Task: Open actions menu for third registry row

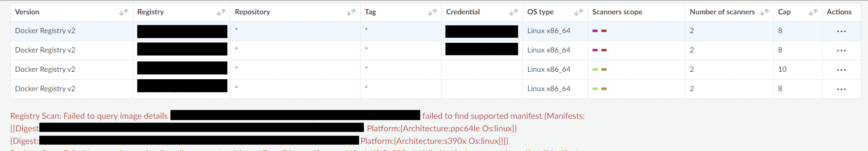Action: 841,70
